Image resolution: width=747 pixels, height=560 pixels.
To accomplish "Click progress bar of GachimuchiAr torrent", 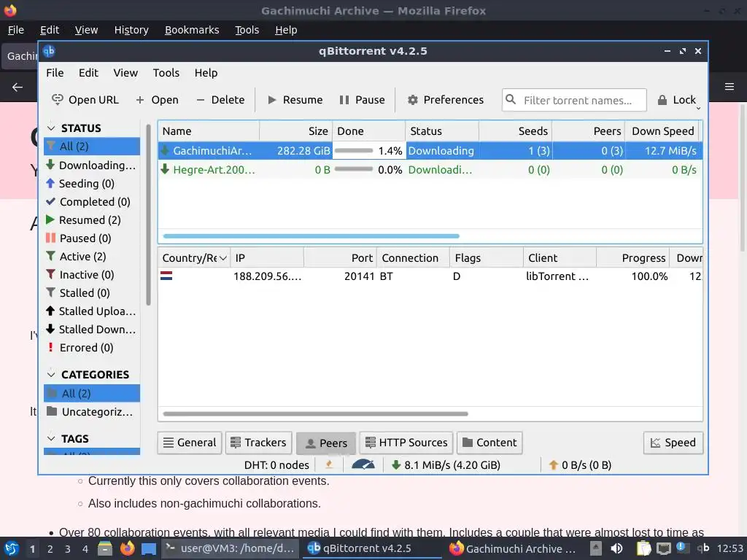I will coord(354,150).
